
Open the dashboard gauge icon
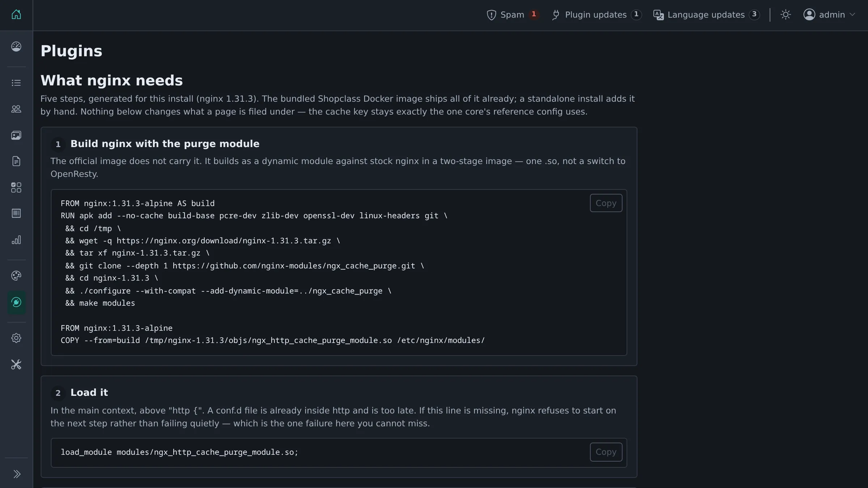click(x=16, y=47)
